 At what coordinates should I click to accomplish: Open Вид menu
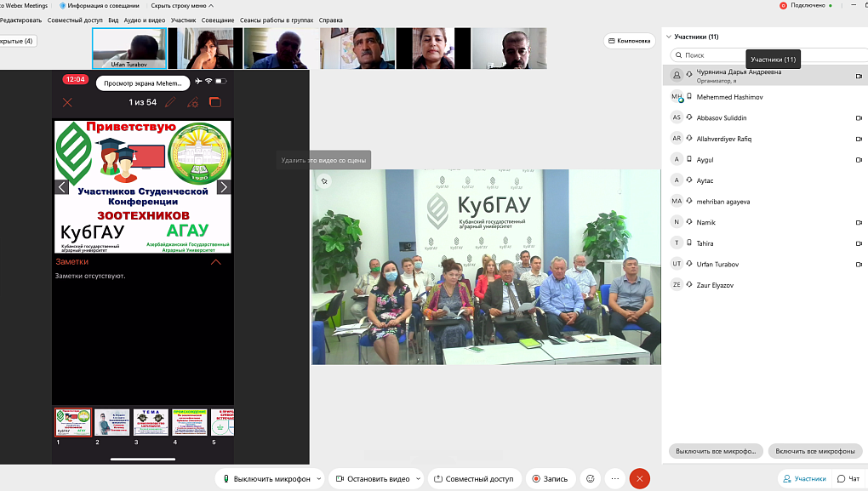(113, 20)
